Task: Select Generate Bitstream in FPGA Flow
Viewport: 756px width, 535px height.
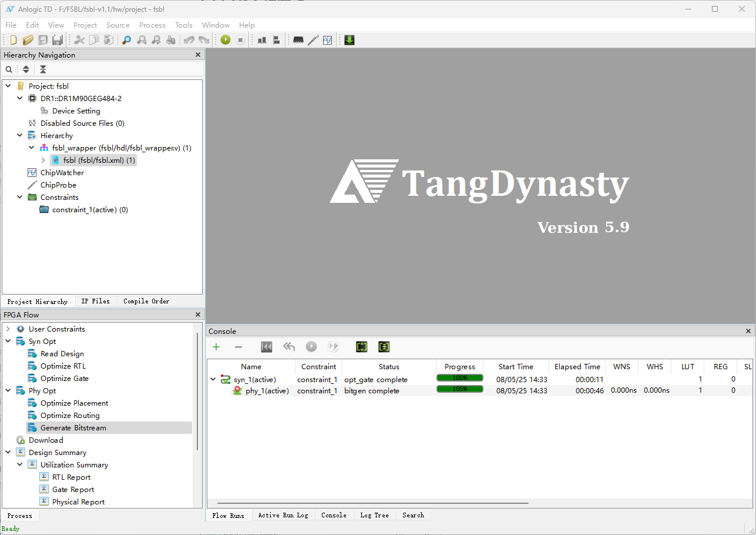Action: (109, 427)
